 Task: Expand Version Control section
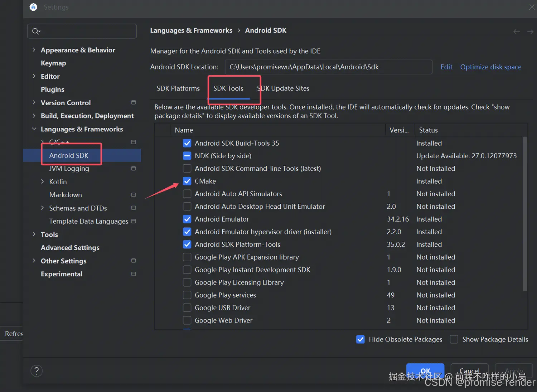coord(34,102)
